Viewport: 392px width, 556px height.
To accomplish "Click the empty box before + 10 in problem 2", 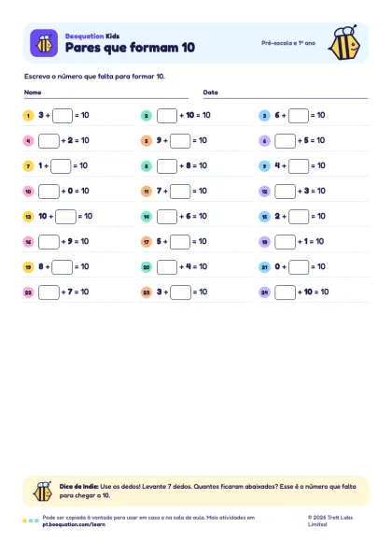I will [167, 116].
